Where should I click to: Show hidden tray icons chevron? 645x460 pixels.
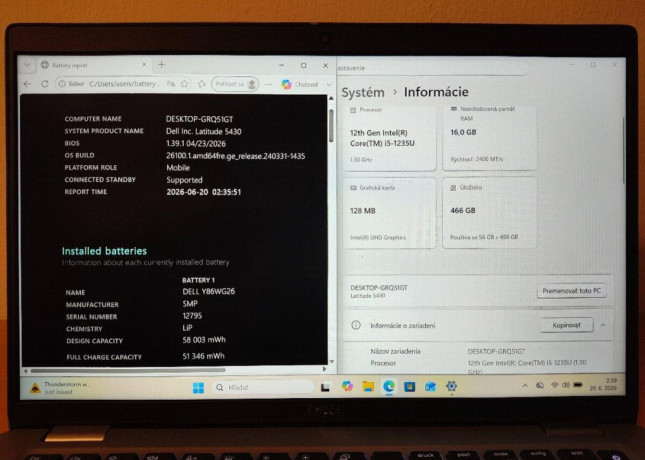[525, 386]
